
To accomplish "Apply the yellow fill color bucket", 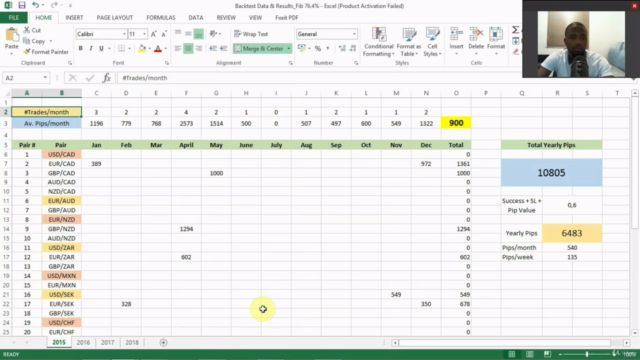I will [142, 49].
